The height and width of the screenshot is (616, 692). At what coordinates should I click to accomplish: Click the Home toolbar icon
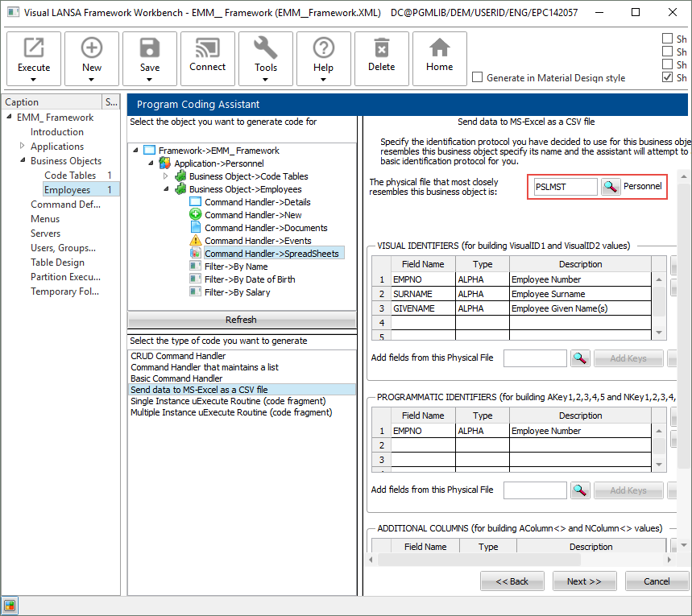click(x=439, y=48)
